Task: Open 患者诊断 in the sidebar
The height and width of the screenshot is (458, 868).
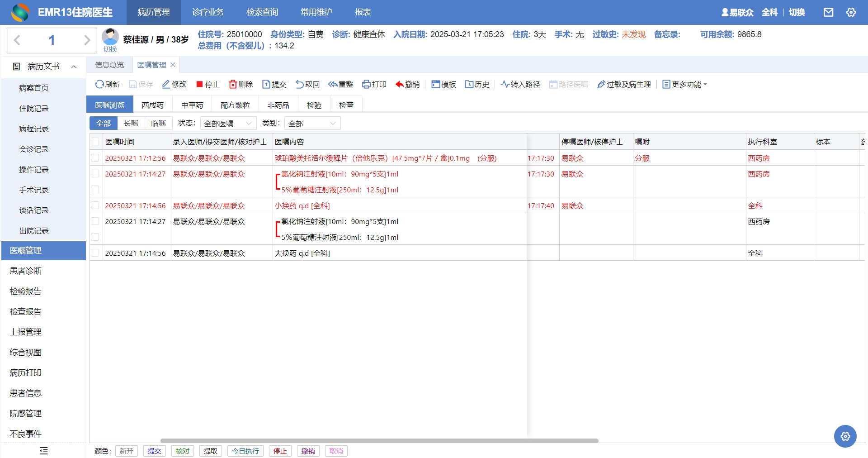Action: (26, 271)
